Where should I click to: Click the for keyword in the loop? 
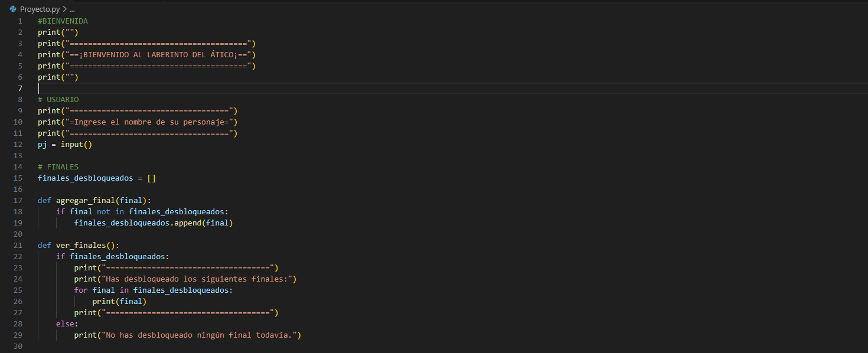(x=81, y=290)
